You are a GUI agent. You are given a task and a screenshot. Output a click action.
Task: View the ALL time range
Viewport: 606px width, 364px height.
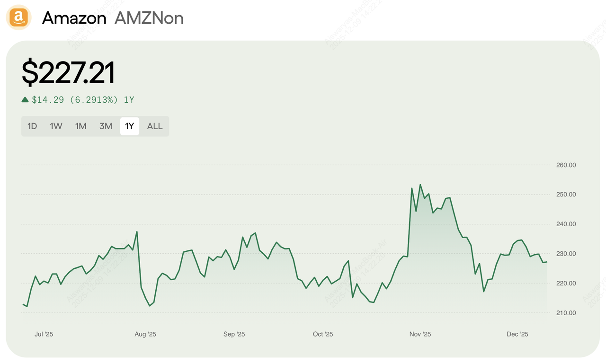point(155,126)
